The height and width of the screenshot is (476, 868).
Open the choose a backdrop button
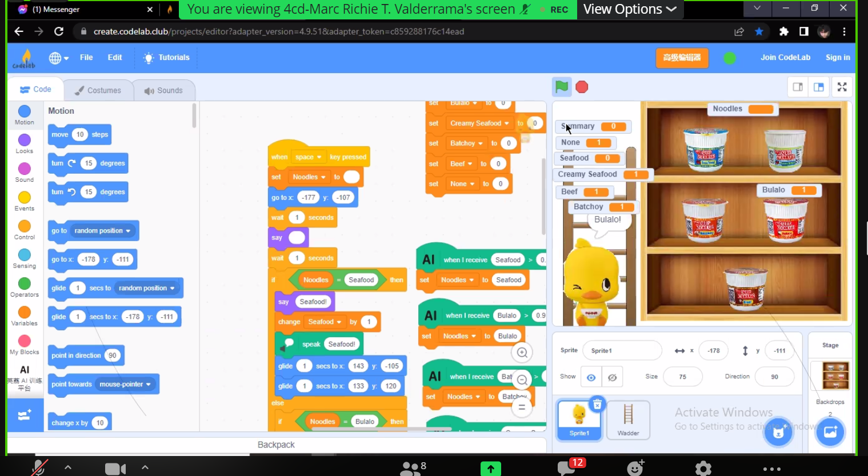point(830,432)
